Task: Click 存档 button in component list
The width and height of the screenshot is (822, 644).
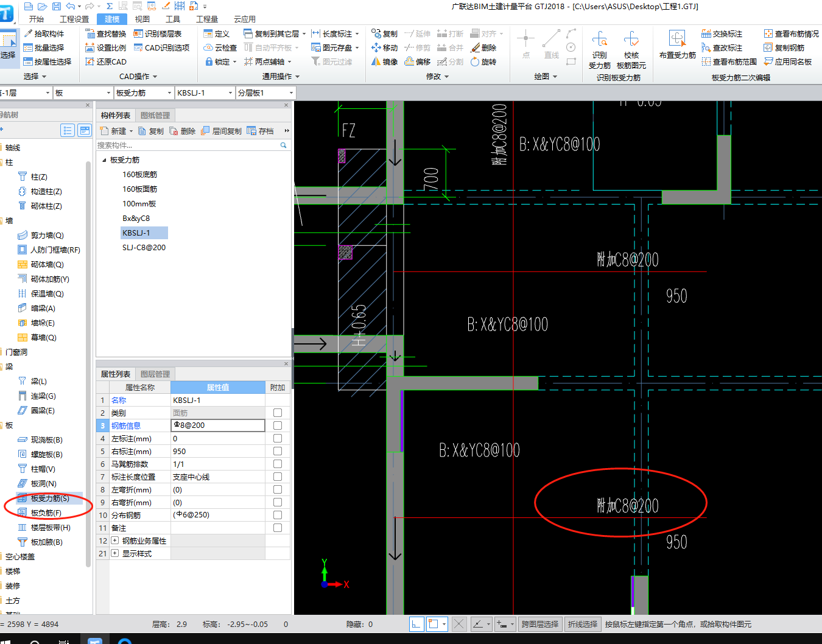Action: 261,131
